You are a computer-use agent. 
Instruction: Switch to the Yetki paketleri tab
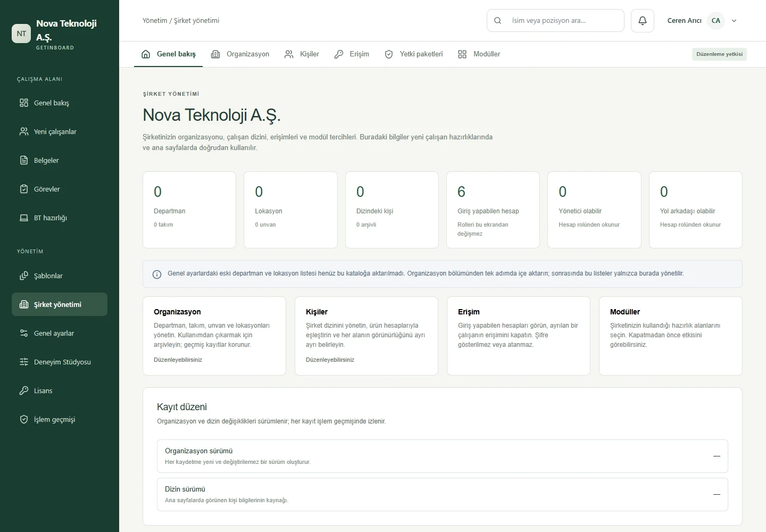pos(413,54)
